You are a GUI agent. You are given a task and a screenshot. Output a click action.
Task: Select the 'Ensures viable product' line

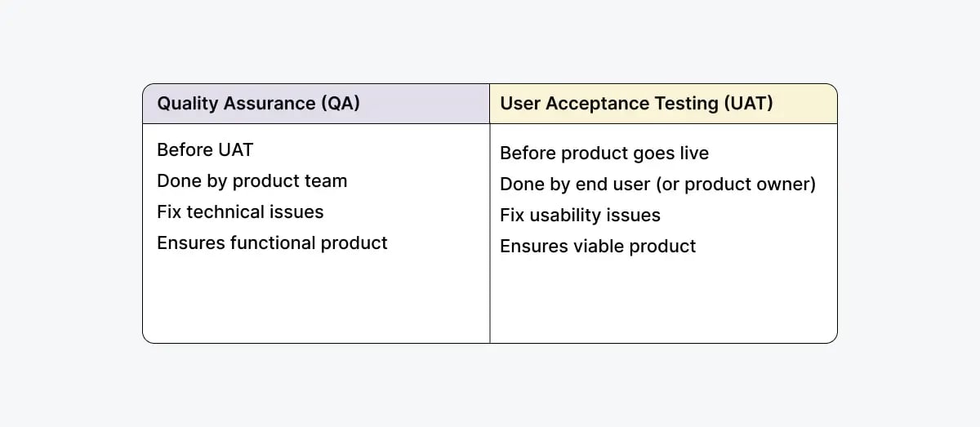tap(598, 247)
